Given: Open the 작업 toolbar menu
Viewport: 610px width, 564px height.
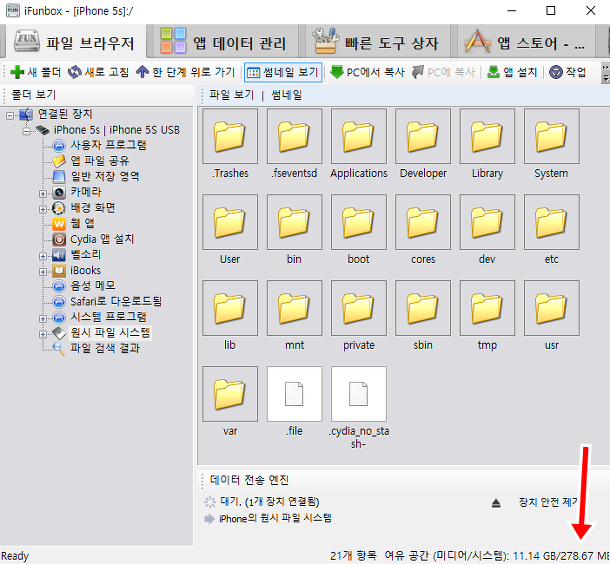Looking at the screenshot, I should pos(568,72).
